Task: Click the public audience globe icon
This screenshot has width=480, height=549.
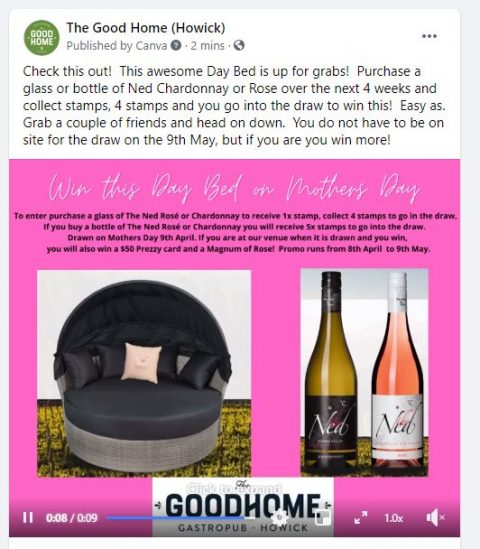Action: point(239,46)
